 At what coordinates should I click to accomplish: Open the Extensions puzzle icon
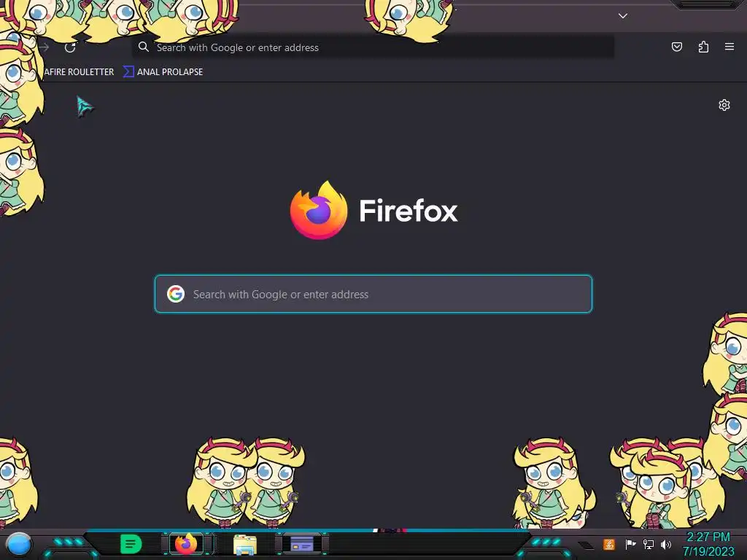pyautogui.click(x=703, y=47)
